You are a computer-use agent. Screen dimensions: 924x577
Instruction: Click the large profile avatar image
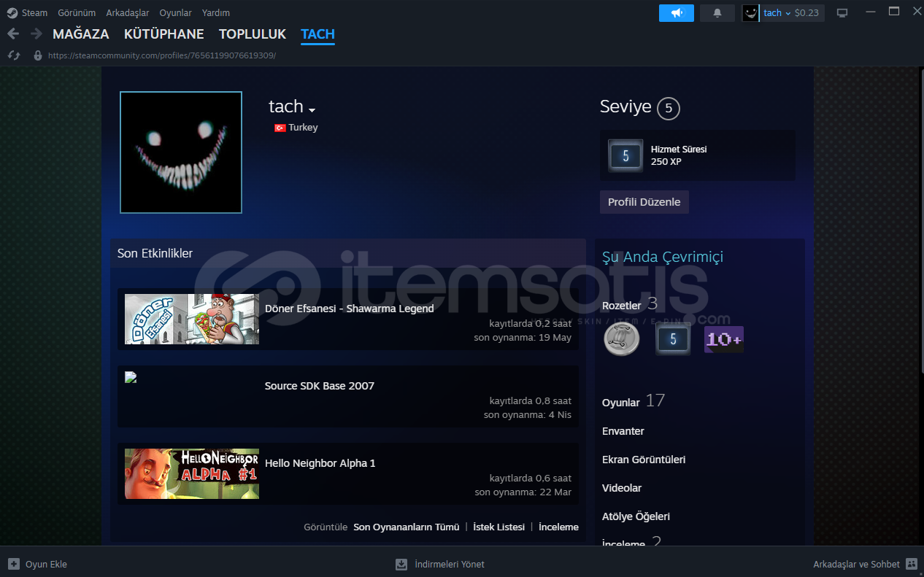181,152
